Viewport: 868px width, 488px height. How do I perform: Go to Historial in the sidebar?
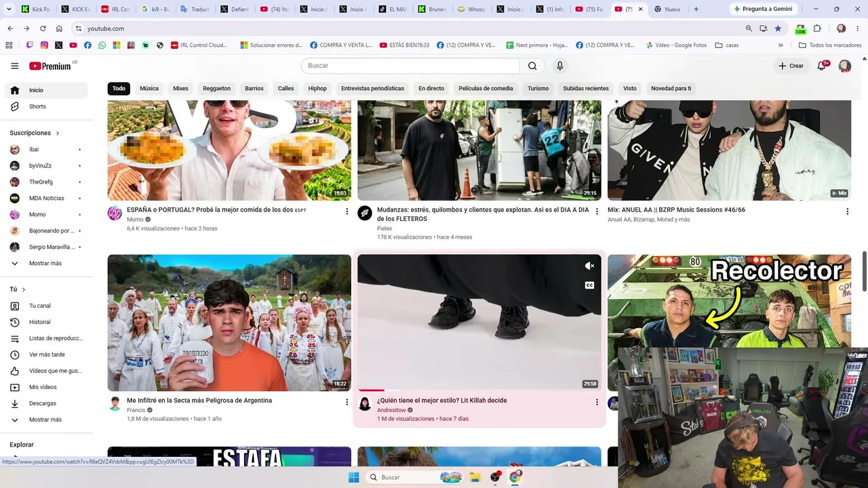(46, 322)
